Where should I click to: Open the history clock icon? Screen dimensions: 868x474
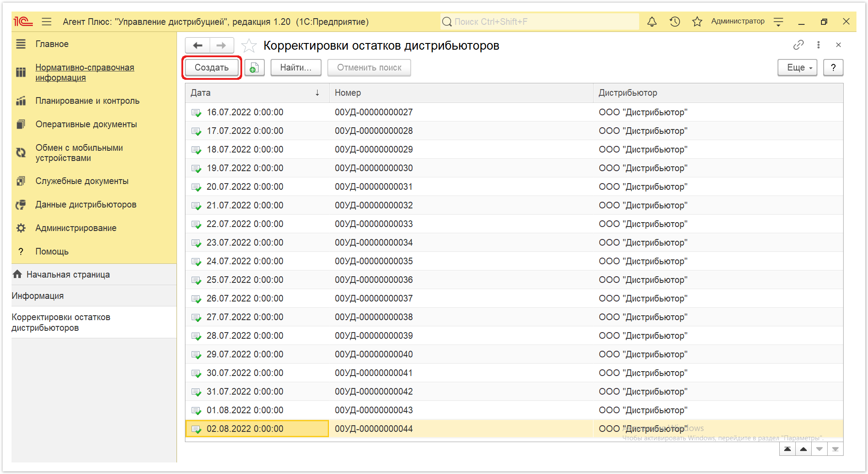coord(675,22)
